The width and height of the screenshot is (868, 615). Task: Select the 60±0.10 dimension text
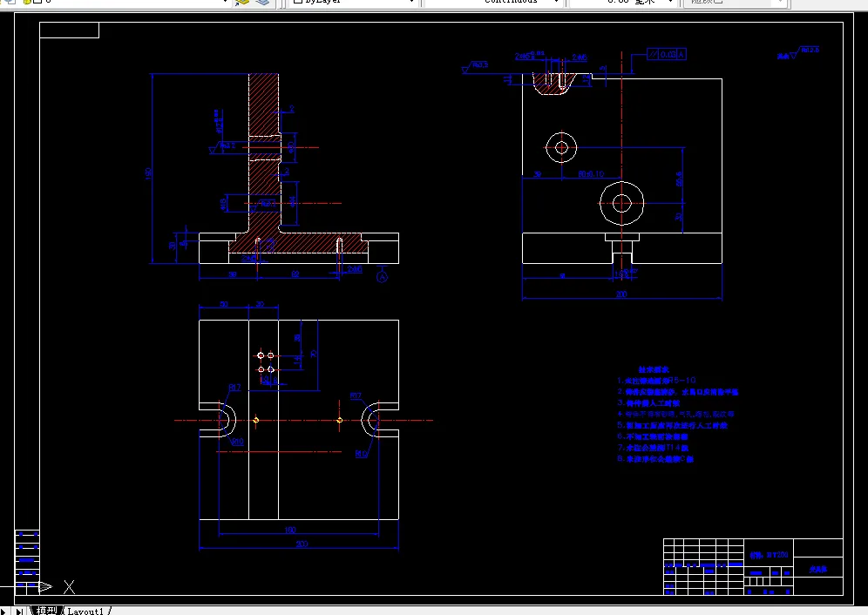click(x=591, y=174)
